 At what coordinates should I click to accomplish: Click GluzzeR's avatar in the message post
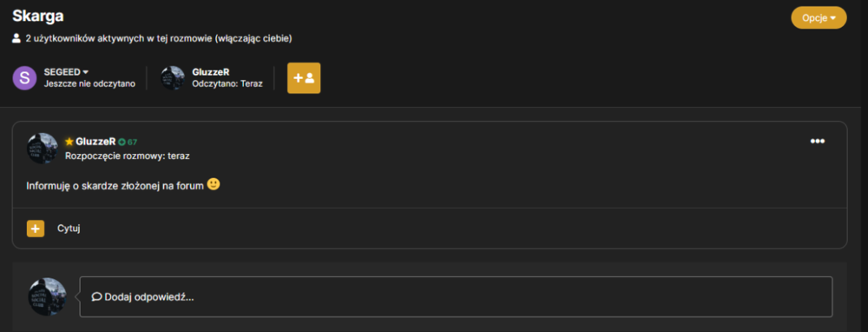point(43,148)
